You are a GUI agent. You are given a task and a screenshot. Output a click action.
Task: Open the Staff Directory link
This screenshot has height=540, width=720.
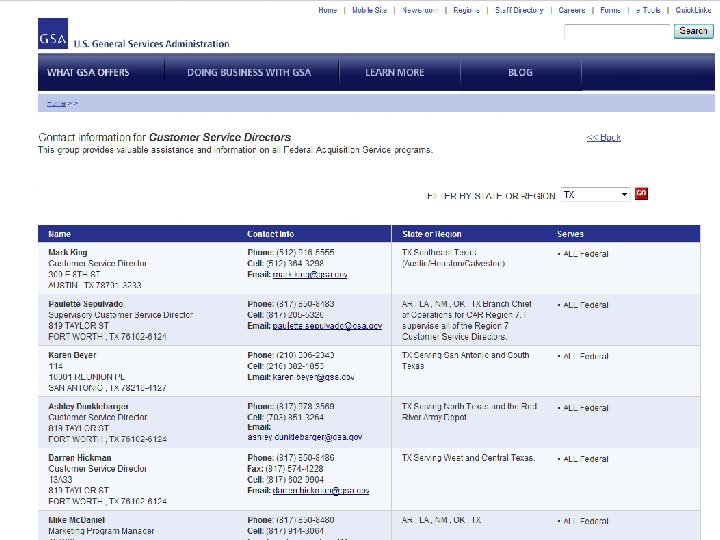pos(519,10)
